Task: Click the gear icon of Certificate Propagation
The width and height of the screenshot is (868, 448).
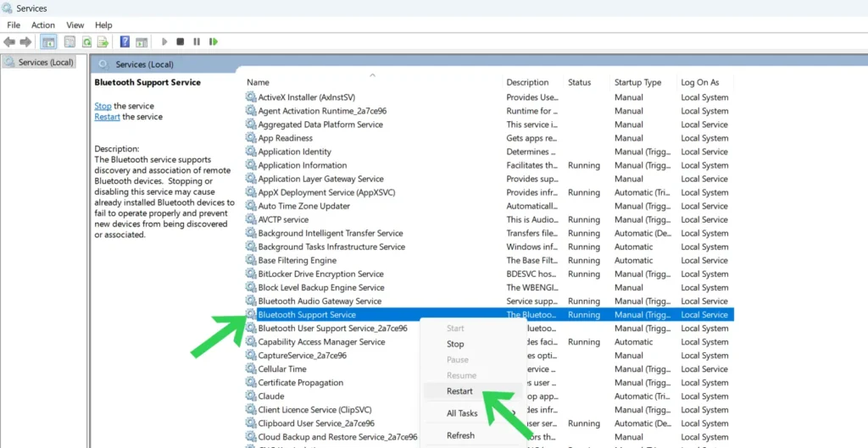Action: [x=251, y=382]
